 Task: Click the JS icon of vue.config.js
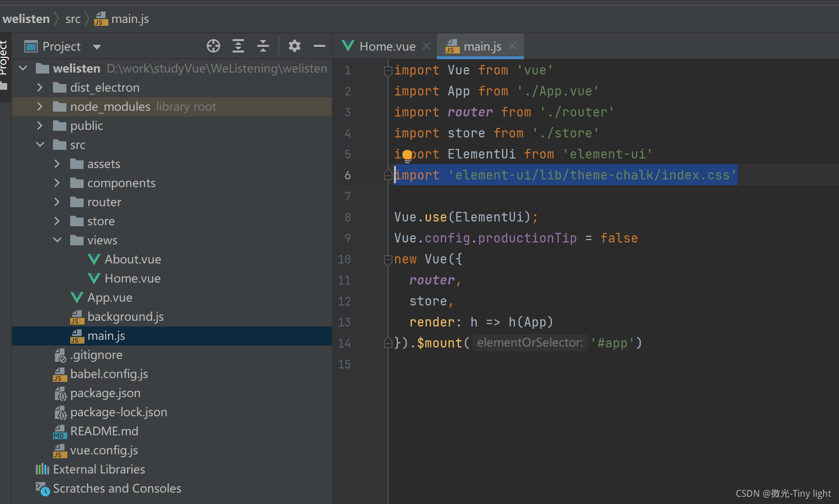[60, 451]
